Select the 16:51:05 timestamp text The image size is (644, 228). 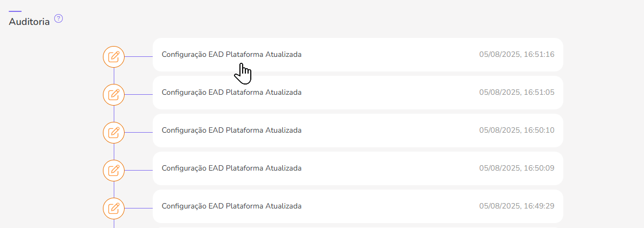[x=517, y=93]
